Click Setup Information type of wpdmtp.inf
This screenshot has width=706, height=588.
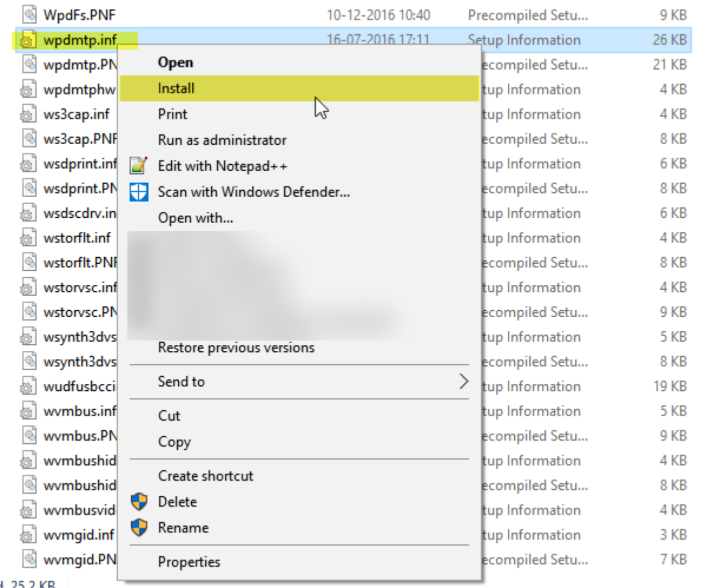(524, 40)
